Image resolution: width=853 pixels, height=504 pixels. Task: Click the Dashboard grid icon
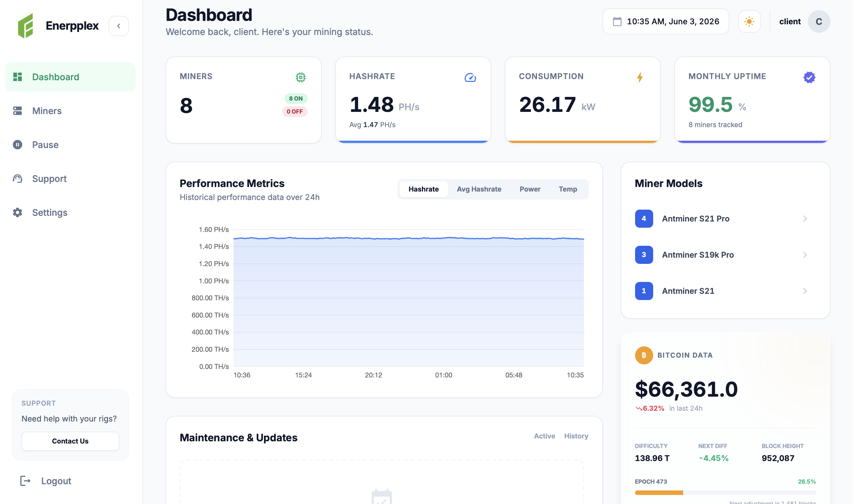point(18,77)
